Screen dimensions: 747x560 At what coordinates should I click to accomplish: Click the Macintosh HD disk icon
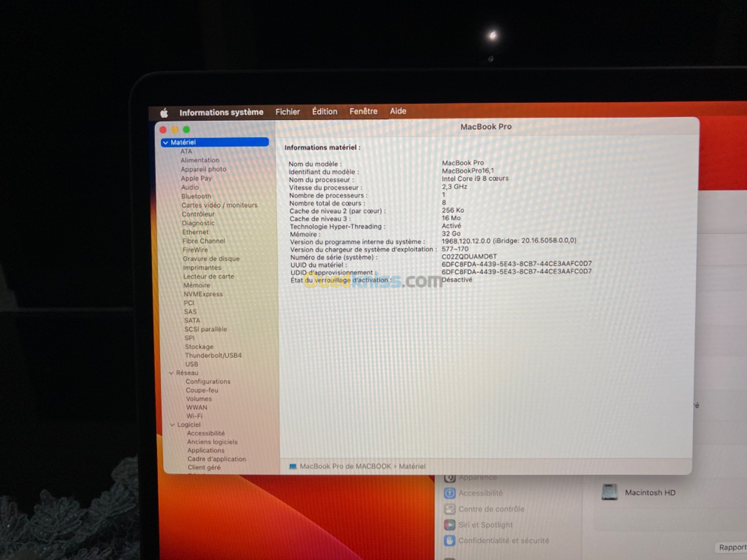click(x=610, y=492)
